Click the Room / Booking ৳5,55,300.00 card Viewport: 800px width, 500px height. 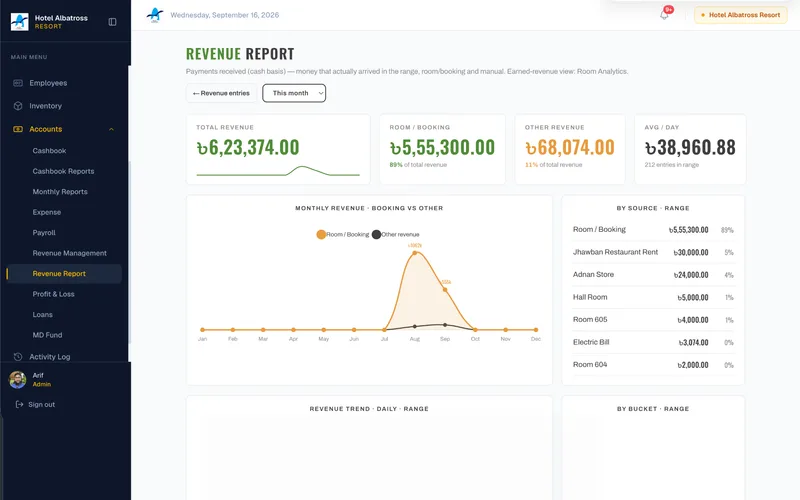click(x=442, y=149)
